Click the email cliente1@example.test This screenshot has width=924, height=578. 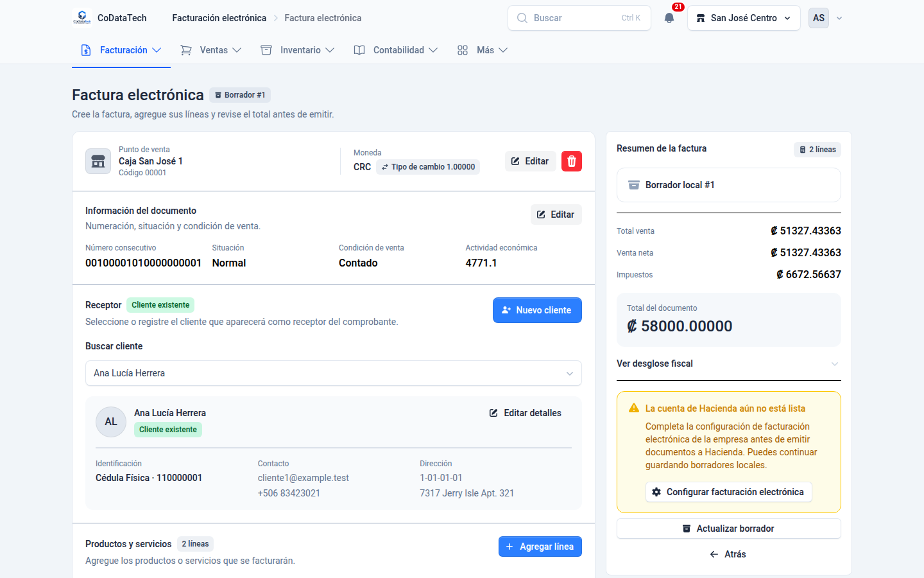tap(304, 478)
